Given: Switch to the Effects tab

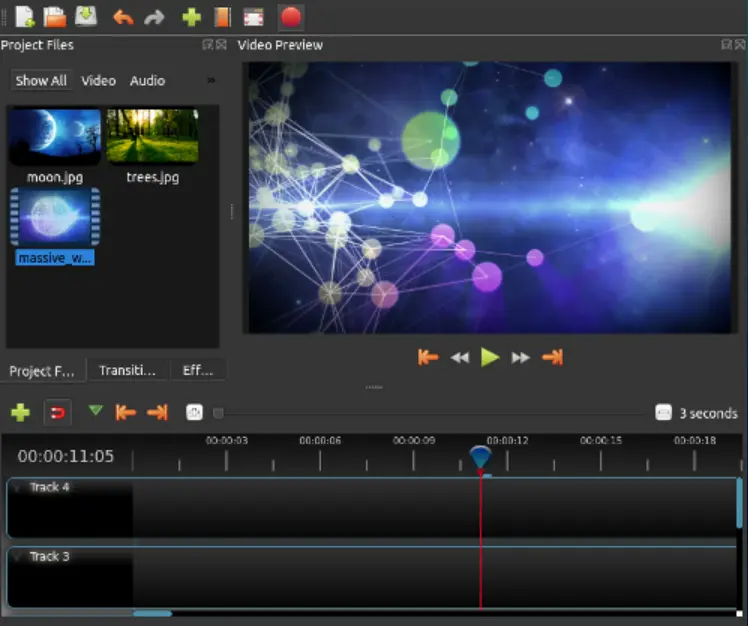Looking at the screenshot, I should pyautogui.click(x=198, y=370).
